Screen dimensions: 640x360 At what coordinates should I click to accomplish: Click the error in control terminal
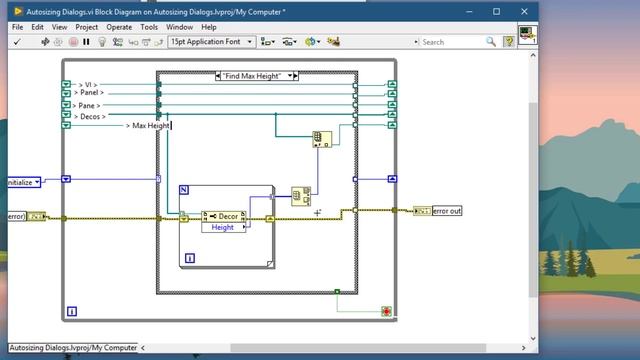pyautogui.click(x=36, y=216)
